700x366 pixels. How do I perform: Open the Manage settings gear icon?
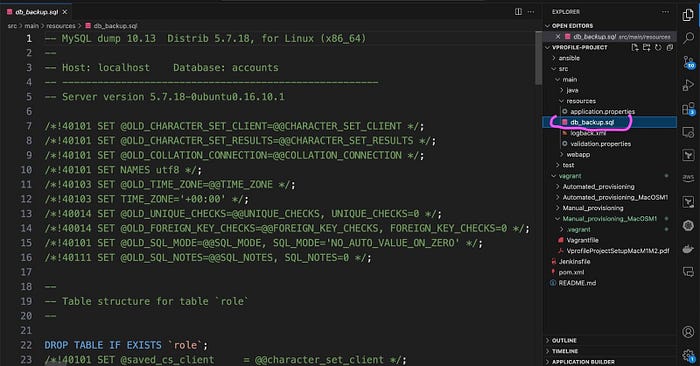point(688,355)
